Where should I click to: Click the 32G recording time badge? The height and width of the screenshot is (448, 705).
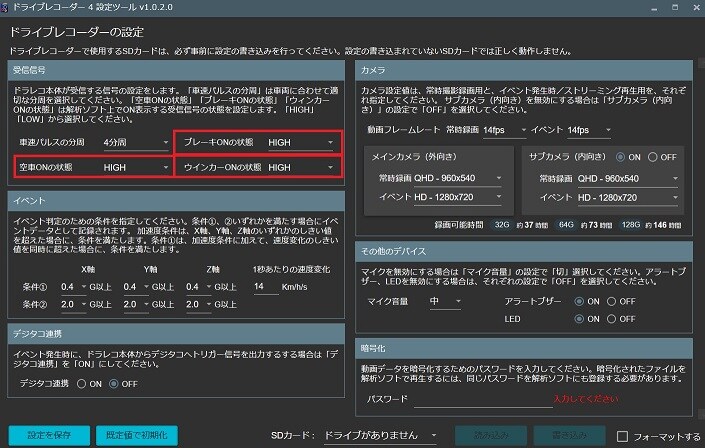click(x=502, y=224)
